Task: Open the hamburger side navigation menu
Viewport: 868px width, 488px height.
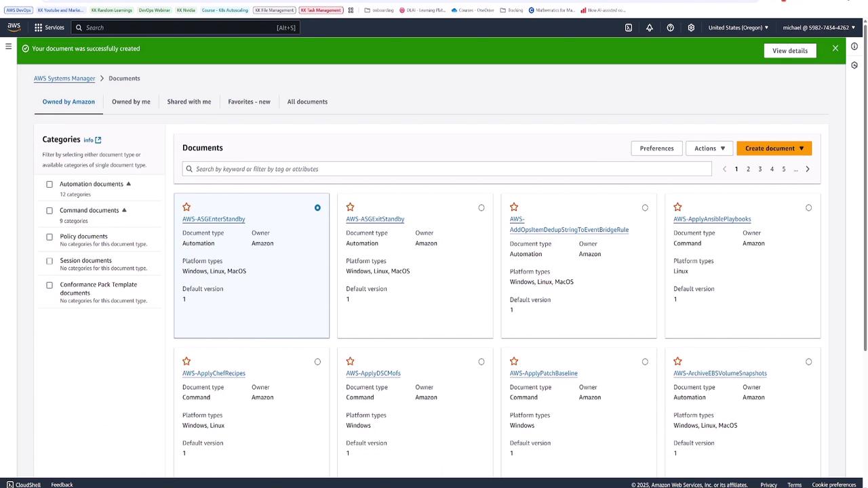Action: tap(8, 46)
